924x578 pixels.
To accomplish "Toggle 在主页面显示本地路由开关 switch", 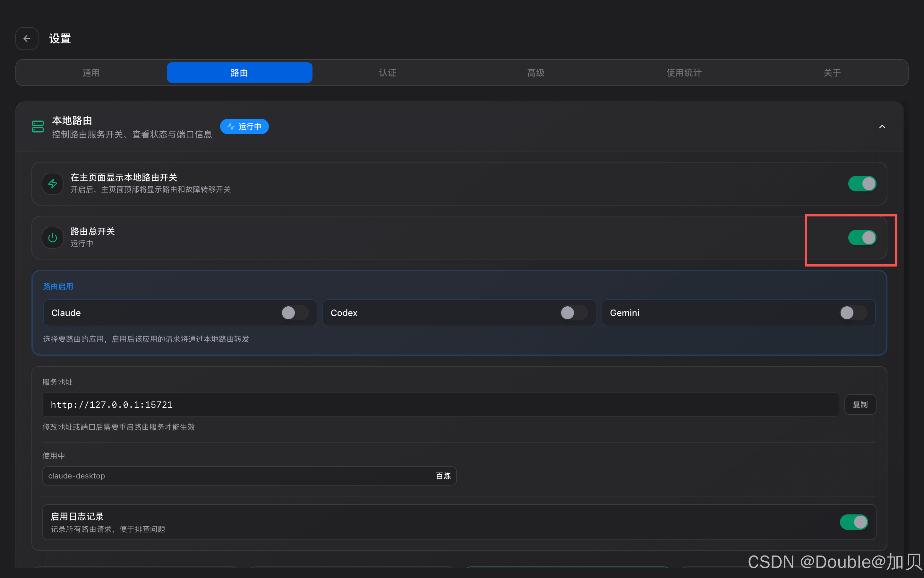I will click(862, 184).
